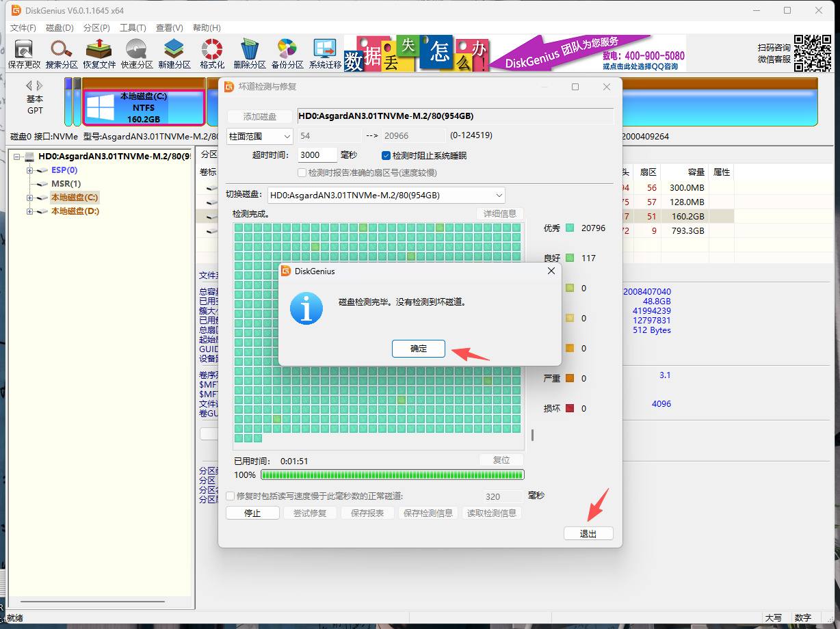Click the green 100% progress bar
Screen dimensions: 840x629
[x=393, y=475]
